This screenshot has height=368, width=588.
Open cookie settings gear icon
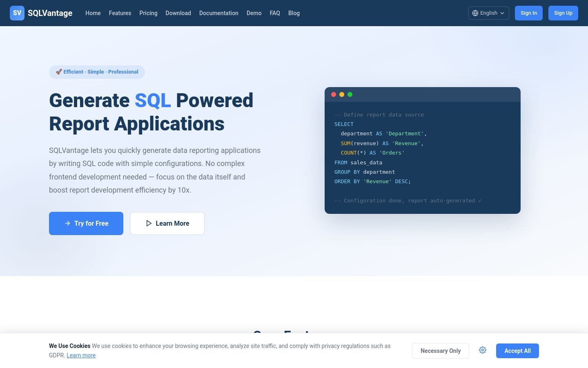click(x=483, y=350)
